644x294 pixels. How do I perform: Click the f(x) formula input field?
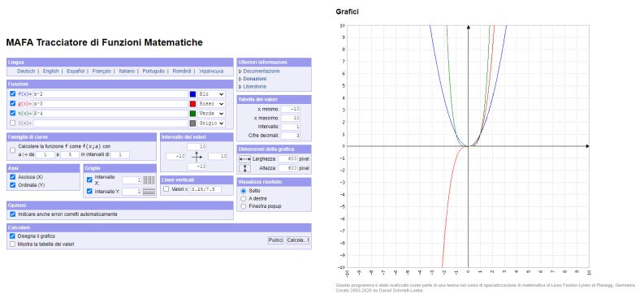coord(110,94)
